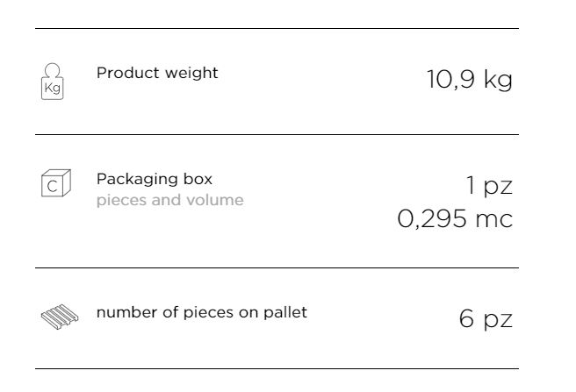
Task: Click divider line below Product weight row
Action: 277,134
